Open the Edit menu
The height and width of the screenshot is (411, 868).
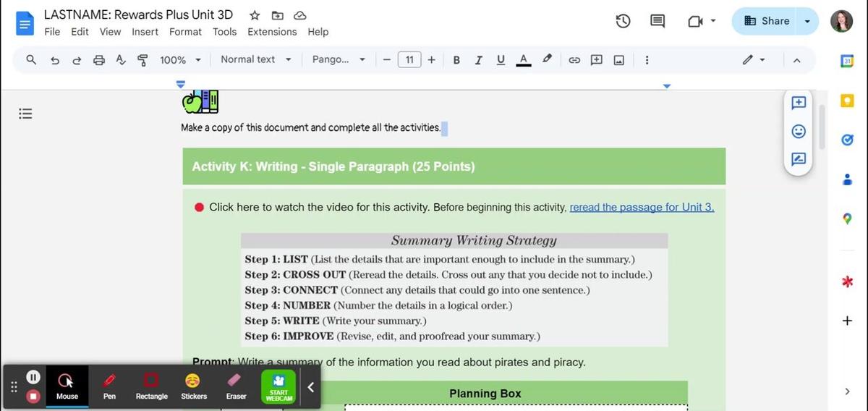click(80, 32)
